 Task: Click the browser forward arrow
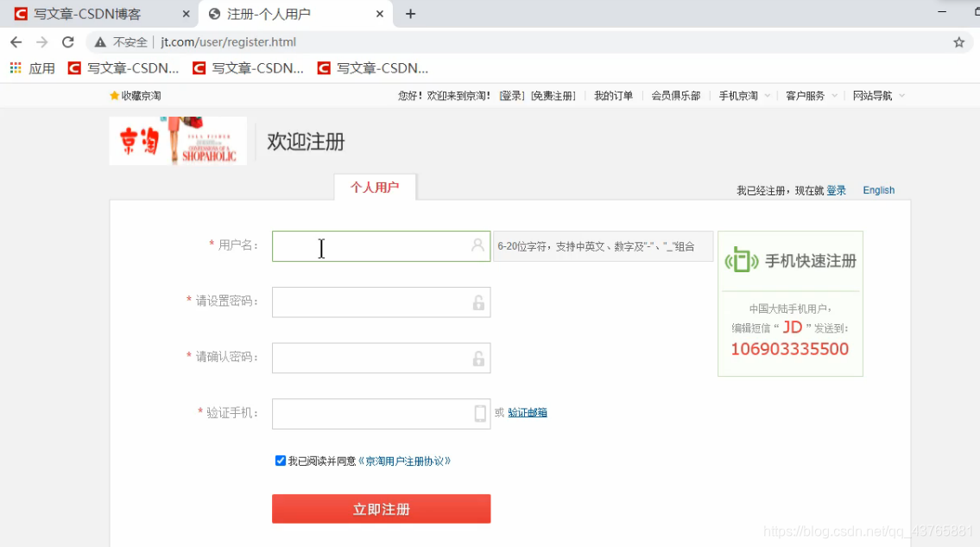41,42
